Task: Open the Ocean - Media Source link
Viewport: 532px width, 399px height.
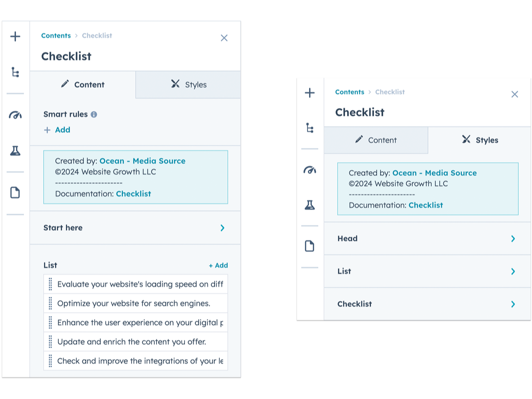Action: coord(143,161)
